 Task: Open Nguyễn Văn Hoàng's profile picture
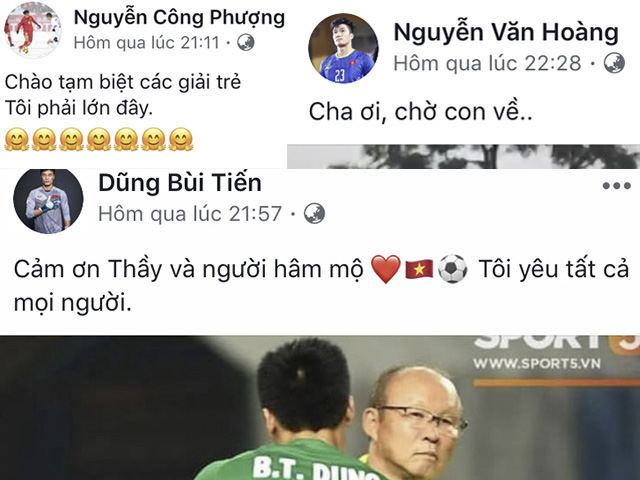pyautogui.click(x=343, y=49)
